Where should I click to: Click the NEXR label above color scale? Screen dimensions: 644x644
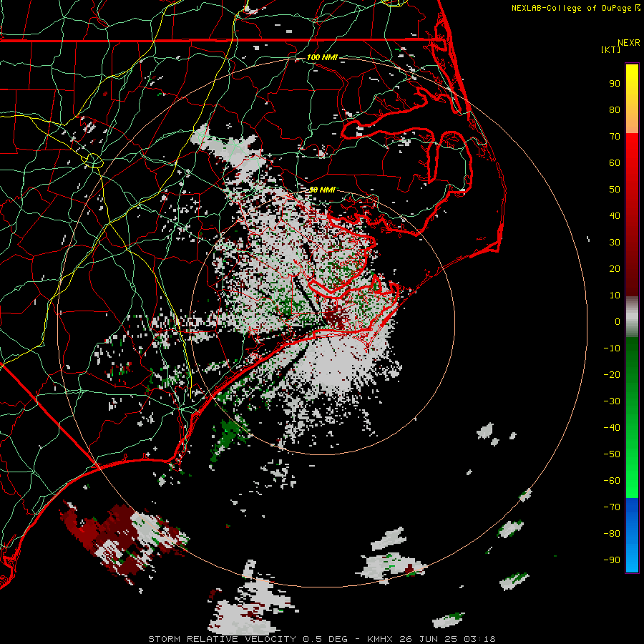[628, 43]
